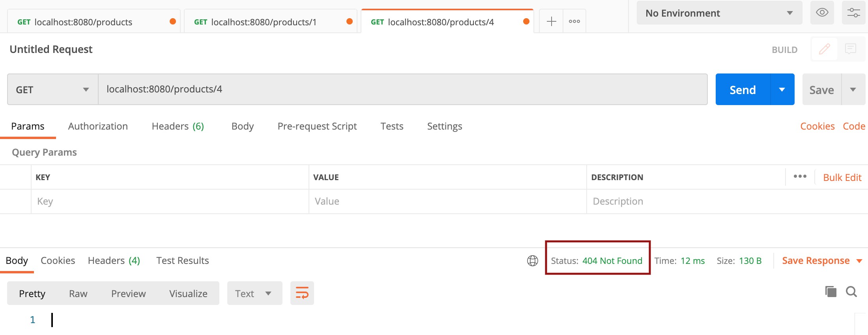Toggle line wrap icon in response body

point(302,293)
